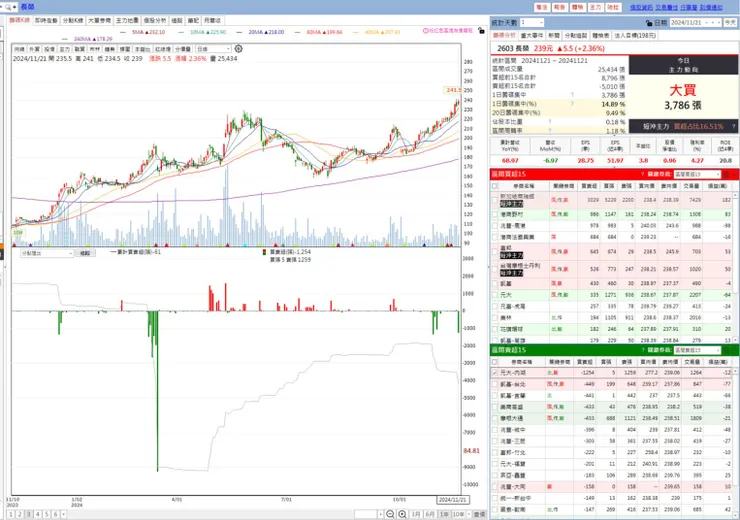
Task: Open the 關鍵券商 dropdown in sell table
Action: click(697, 350)
